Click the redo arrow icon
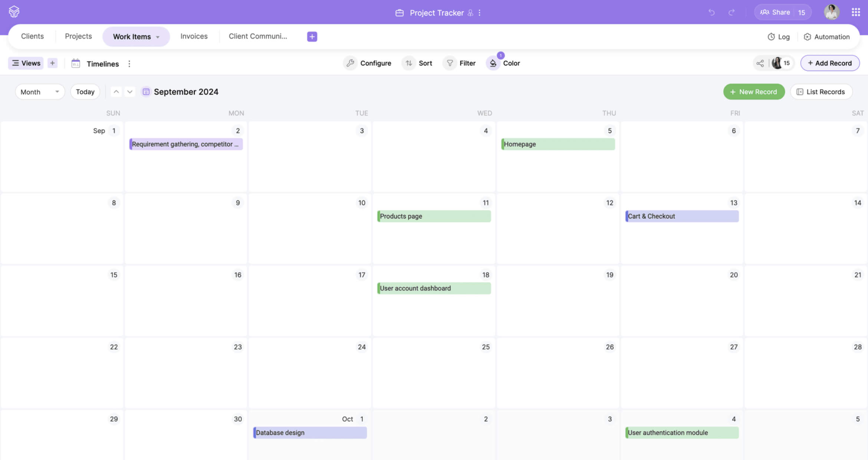 731,13
